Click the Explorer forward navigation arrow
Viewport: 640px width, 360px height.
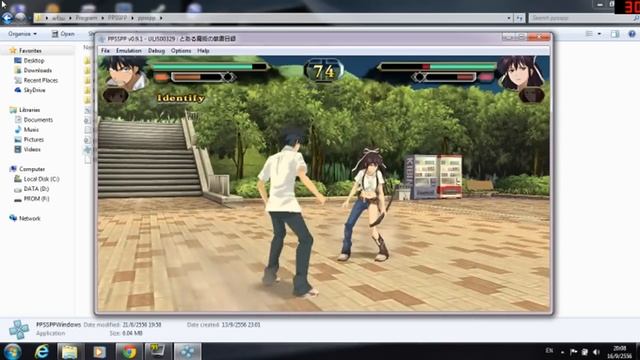click(20, 18)
